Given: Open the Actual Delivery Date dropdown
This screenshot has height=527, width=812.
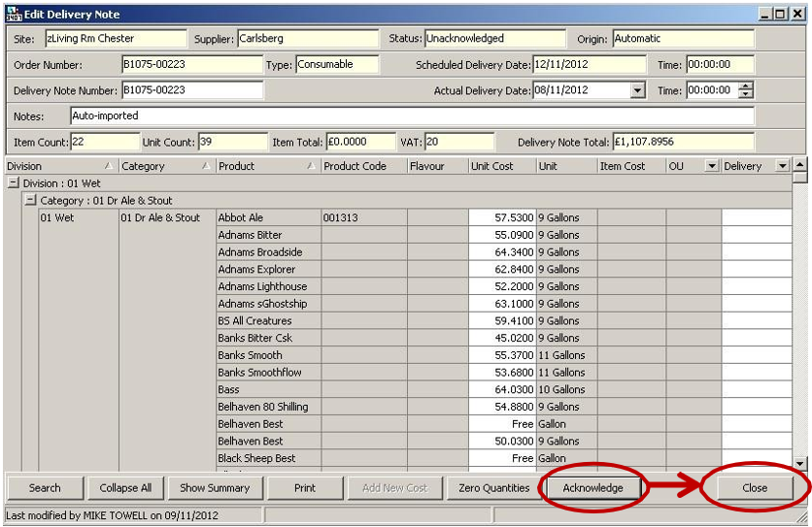Looking at the screenshot, I should 637,90.
